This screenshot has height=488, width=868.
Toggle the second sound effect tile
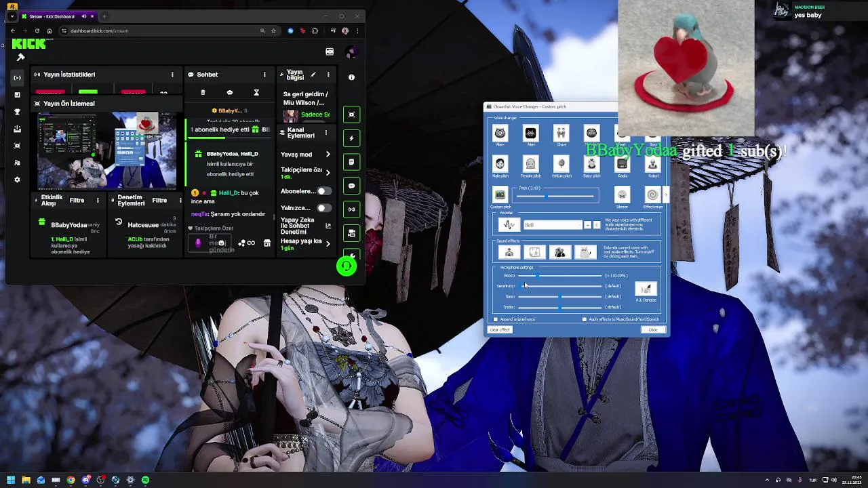(x=534, y=252)
